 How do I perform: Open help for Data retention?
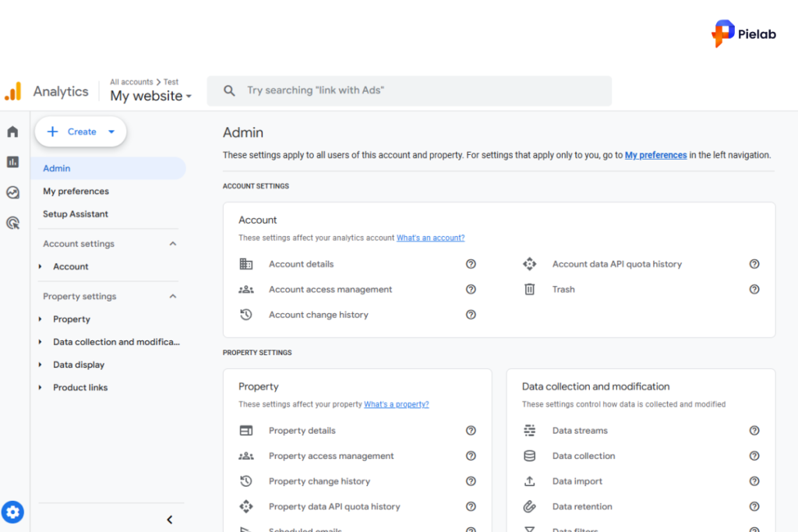pos(754,506)
